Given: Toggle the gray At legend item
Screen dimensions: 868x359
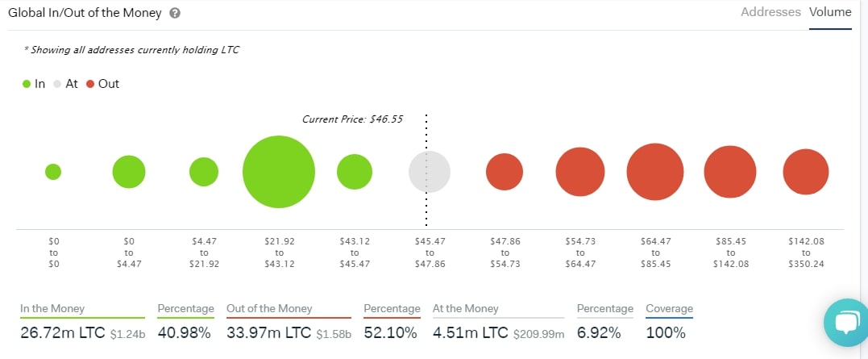Looking at the screenshot, I should [x=65, y=84].
